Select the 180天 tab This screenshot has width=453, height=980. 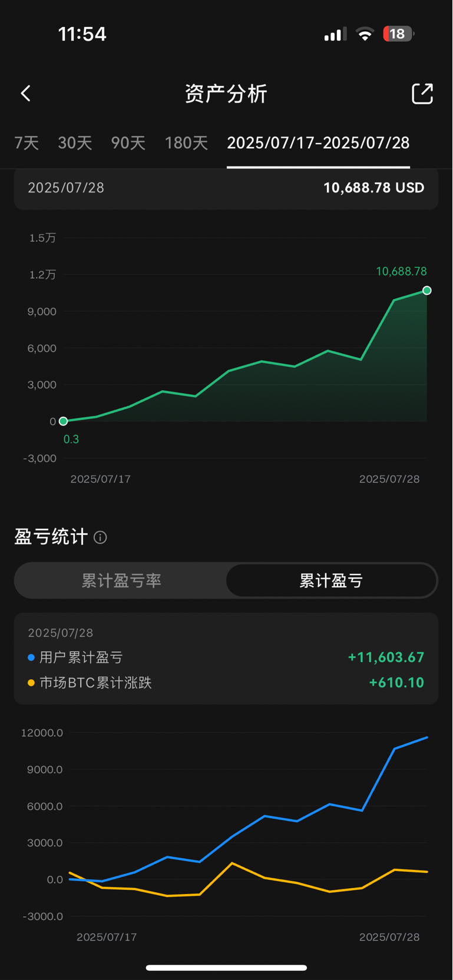(x=186, y=143)
